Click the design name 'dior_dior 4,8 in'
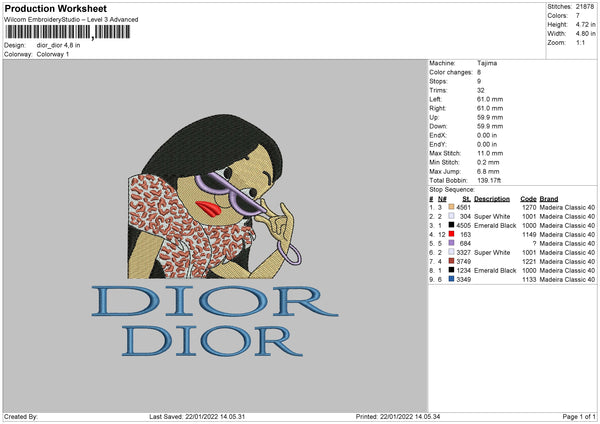This screenshot has width=600, height=424. pos(58,45)
